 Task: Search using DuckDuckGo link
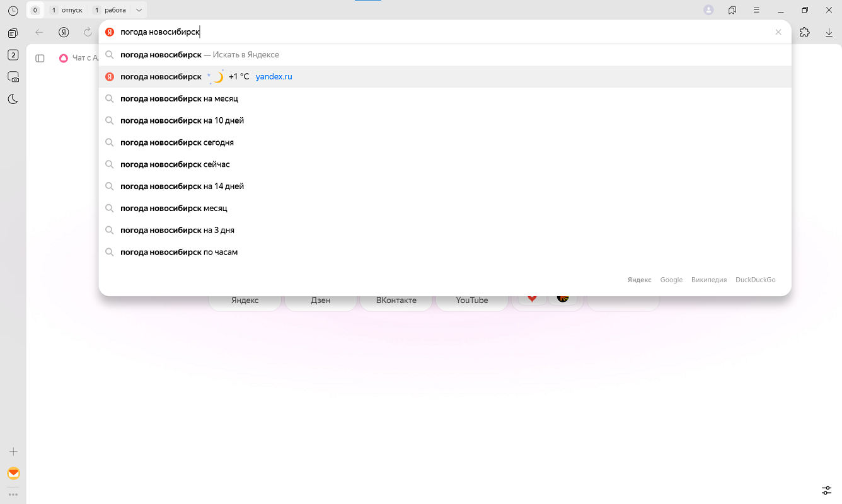[755, 280]
